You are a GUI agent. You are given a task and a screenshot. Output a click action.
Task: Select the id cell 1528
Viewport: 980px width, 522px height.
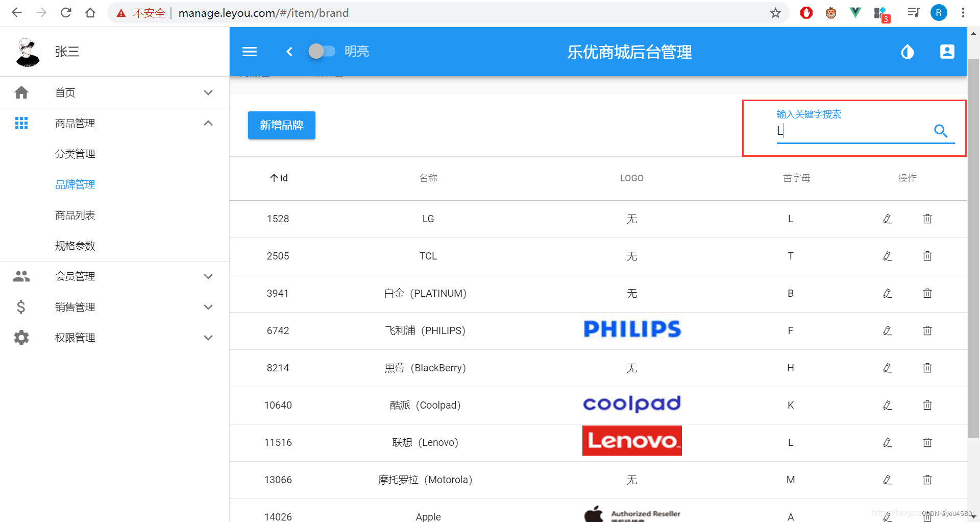[x=278, y=219]
